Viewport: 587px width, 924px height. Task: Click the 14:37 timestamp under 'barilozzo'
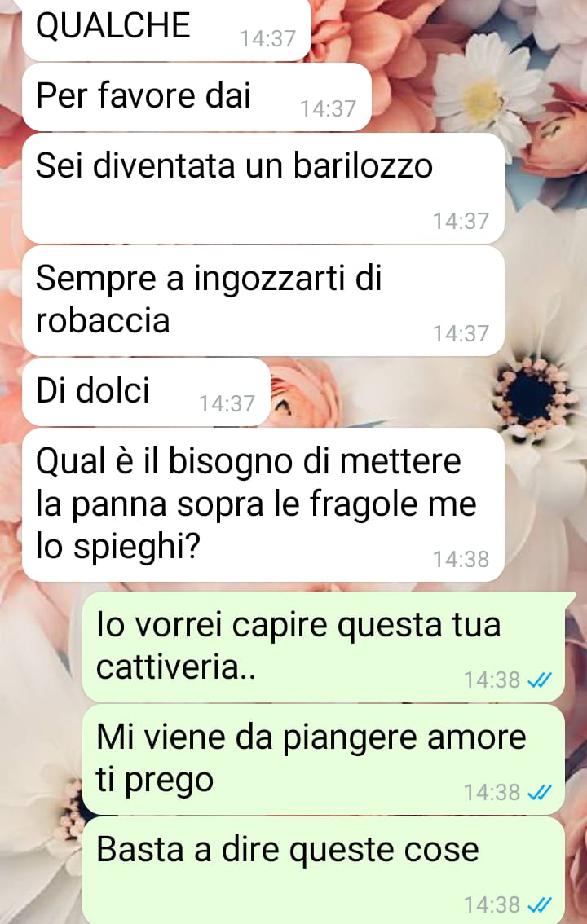(x=461, y=222)
